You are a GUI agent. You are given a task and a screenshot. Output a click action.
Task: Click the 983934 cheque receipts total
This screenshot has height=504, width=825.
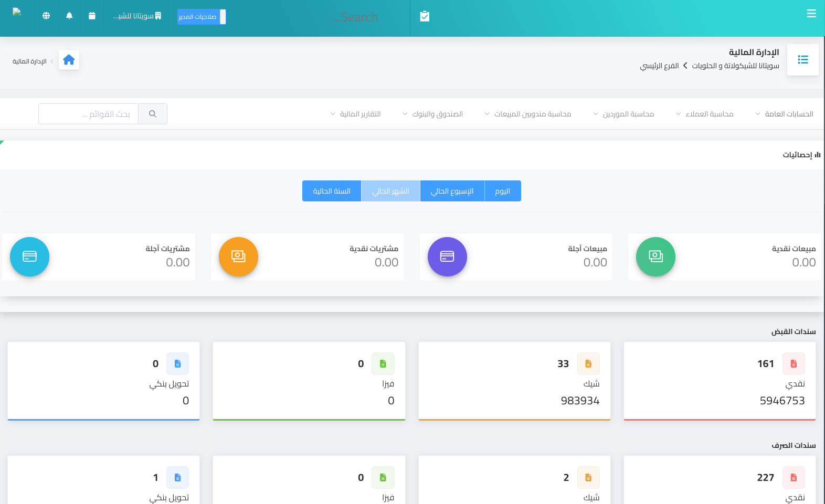click(580, 401)
